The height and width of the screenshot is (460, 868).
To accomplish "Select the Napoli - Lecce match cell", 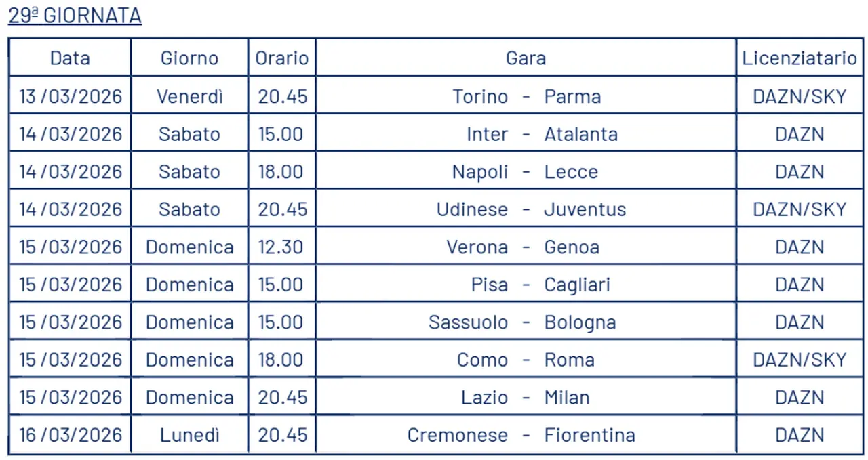I will click(526, 171).
